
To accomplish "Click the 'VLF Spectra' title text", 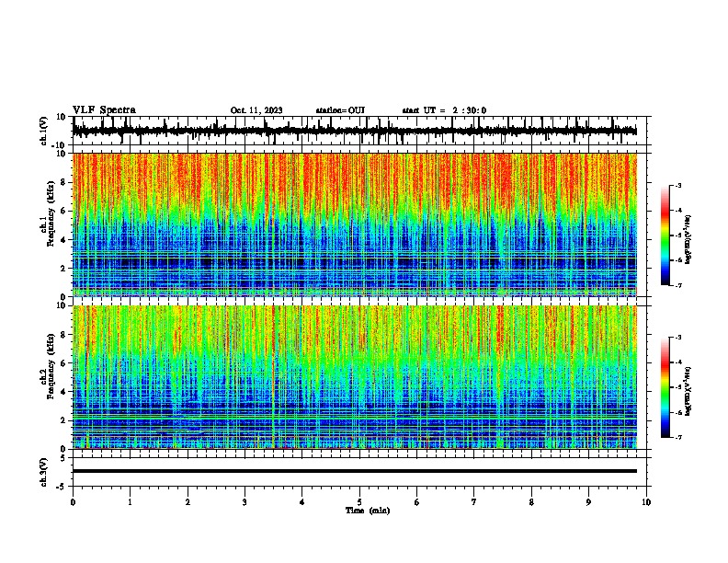I will click(104, 110).
